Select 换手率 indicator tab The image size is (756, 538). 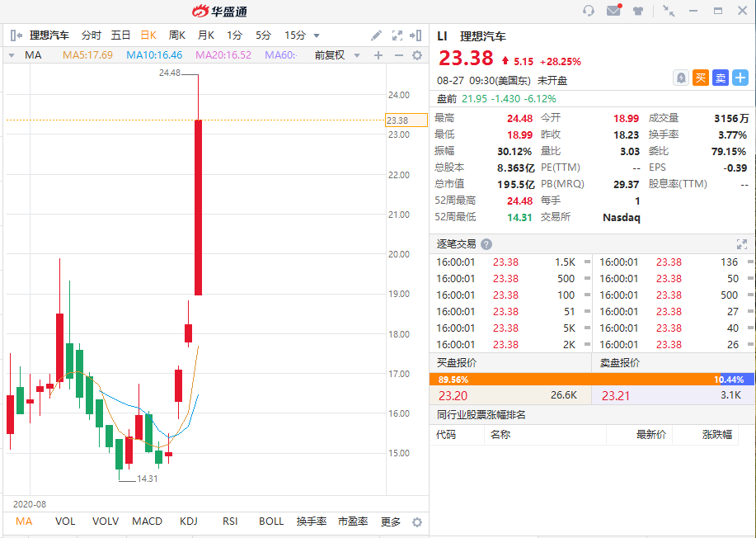312,521
